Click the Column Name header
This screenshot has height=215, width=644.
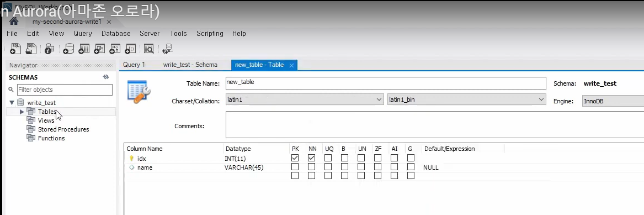144,149
